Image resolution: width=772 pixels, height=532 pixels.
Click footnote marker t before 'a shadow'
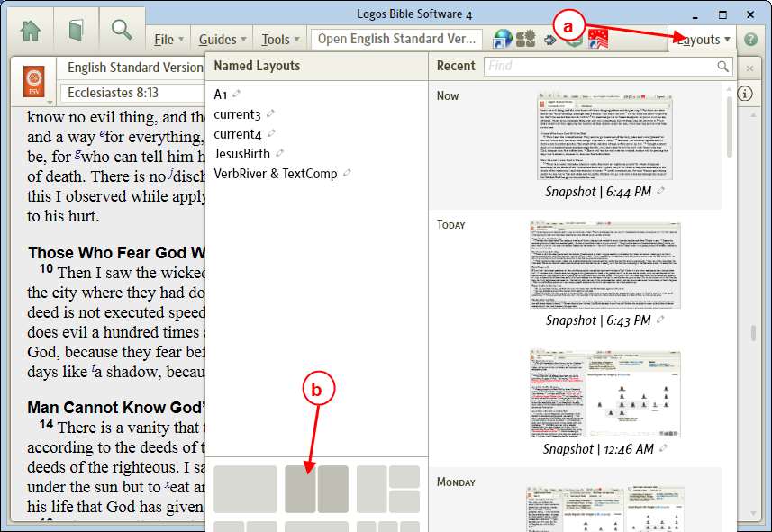click(x=94, y=368)
